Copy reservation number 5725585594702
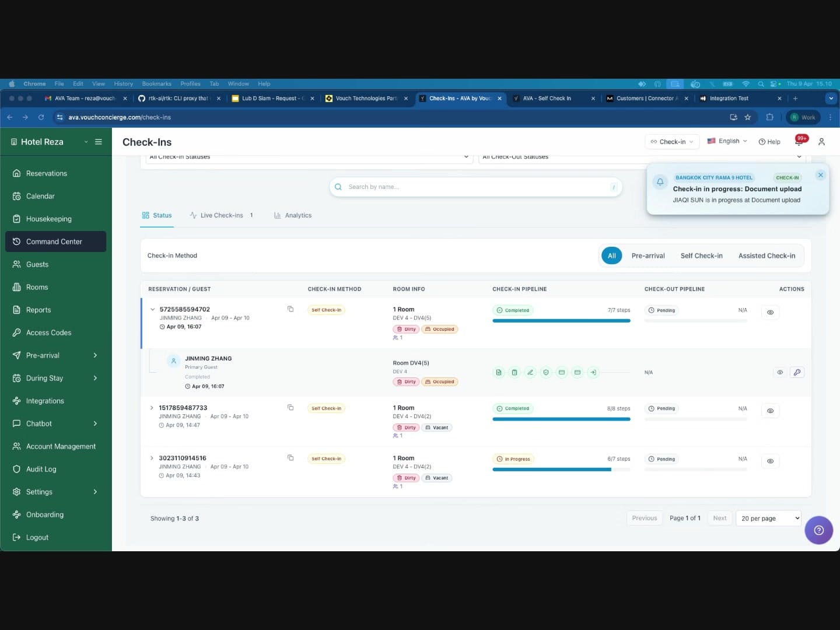 290,309
